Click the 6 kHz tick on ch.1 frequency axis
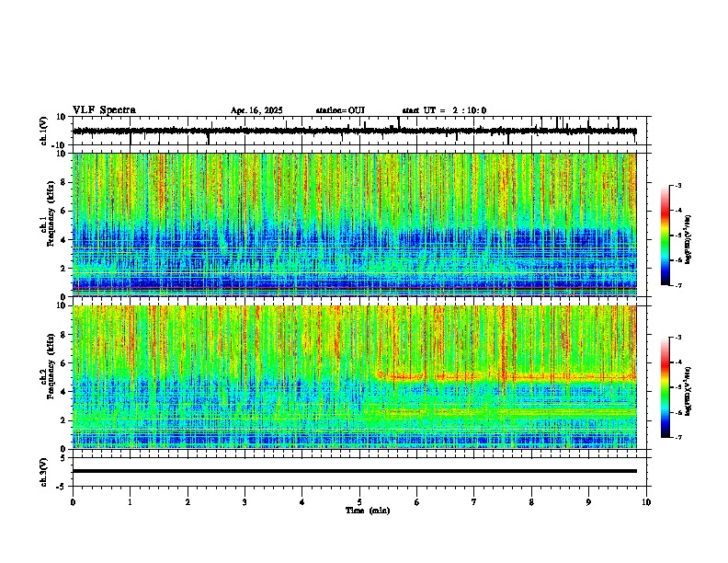Screen dimensions: 728x563 tap(63, 212)
